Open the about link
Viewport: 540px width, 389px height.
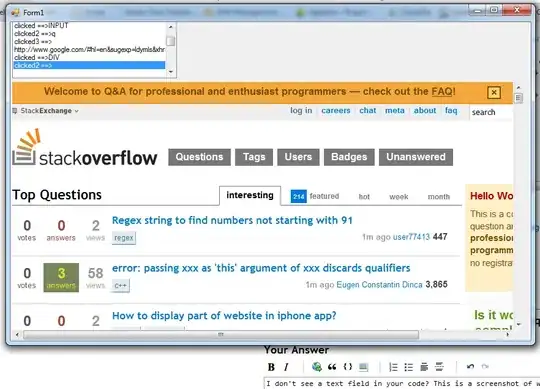425,111
